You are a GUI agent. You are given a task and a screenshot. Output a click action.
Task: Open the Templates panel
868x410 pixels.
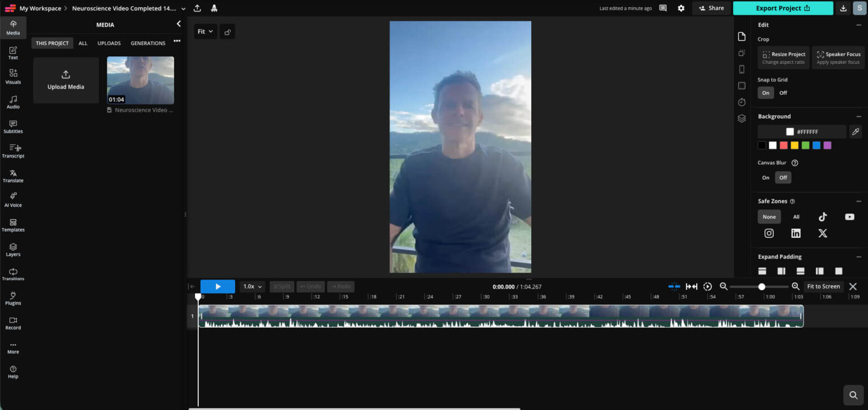click(x=13, y=225)
